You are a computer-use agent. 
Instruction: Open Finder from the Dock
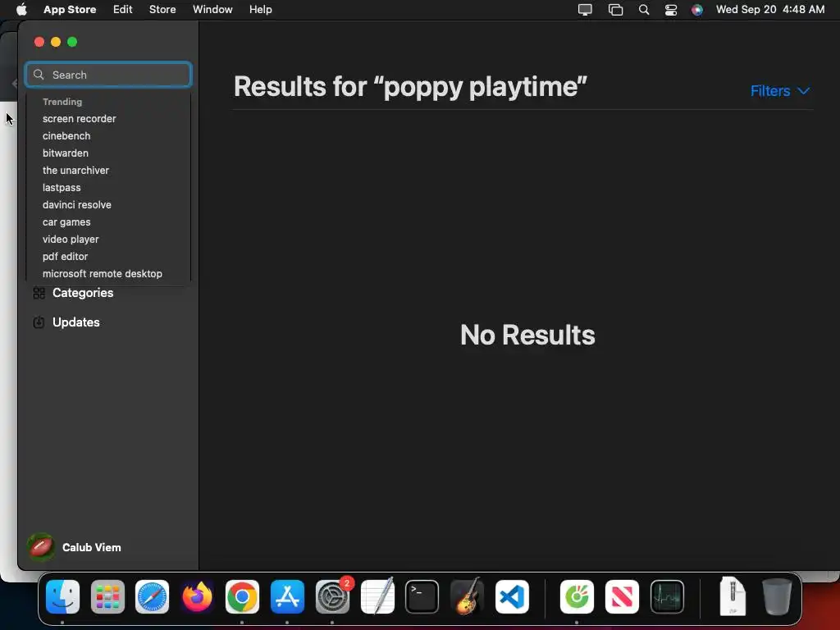(x=62, y=597)
